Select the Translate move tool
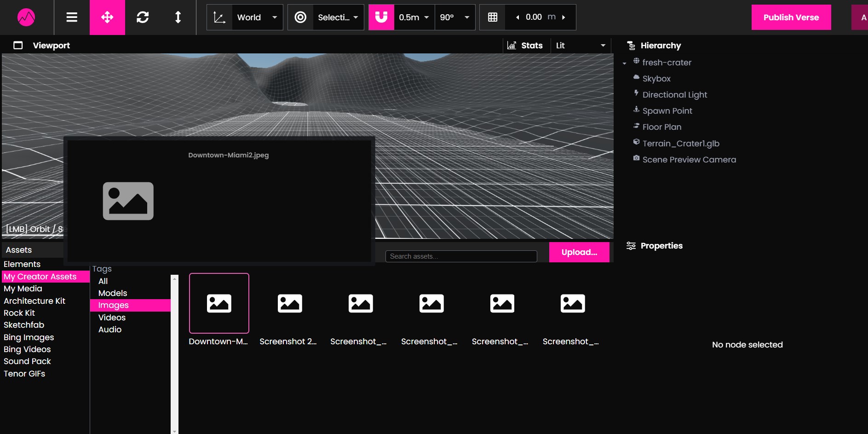 107,17
